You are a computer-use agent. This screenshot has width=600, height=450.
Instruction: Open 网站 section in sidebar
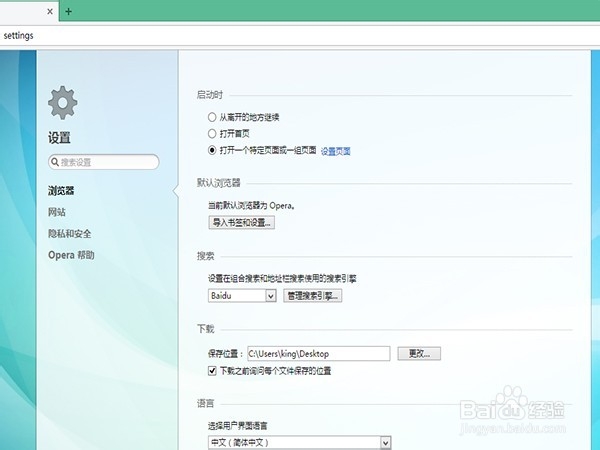tap(57, 212)
